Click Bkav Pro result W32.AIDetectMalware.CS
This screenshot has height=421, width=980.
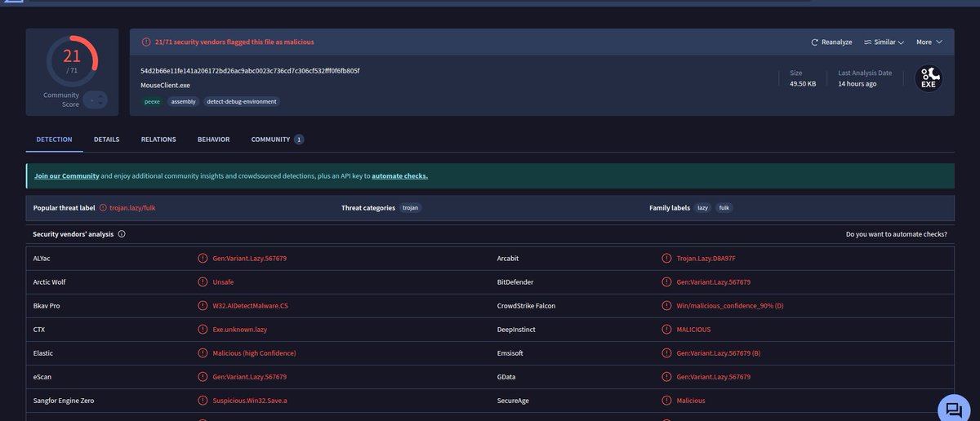coord(251,306)
